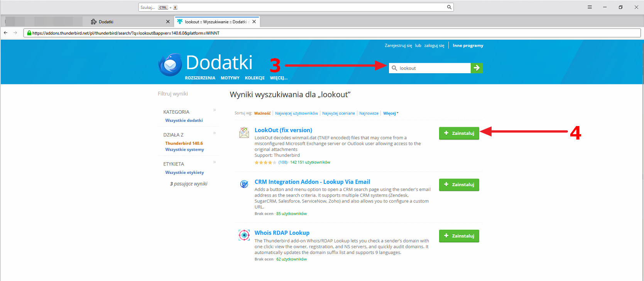This screenshot has width=644, height=281.
Task: Select Wszystkie etykiety filter
Action: click(x=184, y=172)
